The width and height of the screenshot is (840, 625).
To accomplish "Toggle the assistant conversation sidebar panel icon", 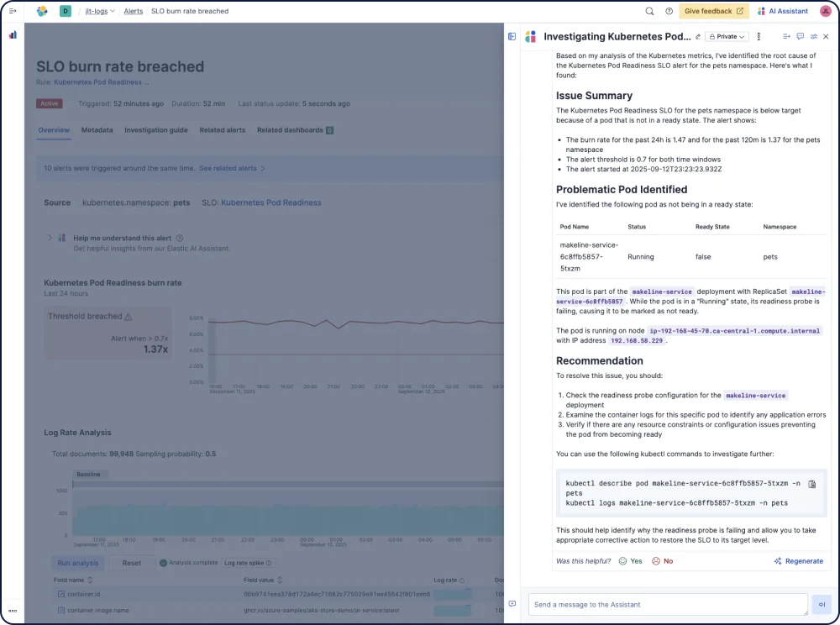I will 512,36.
